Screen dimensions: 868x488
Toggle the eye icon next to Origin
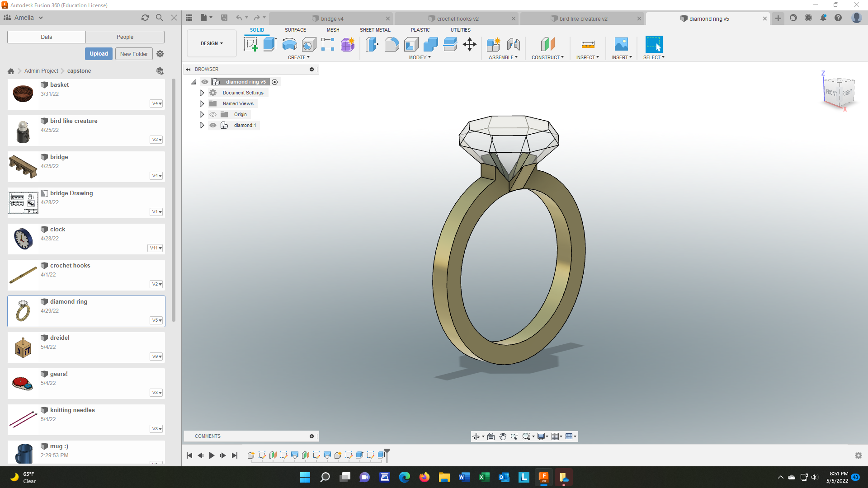[x=213, y=114]
